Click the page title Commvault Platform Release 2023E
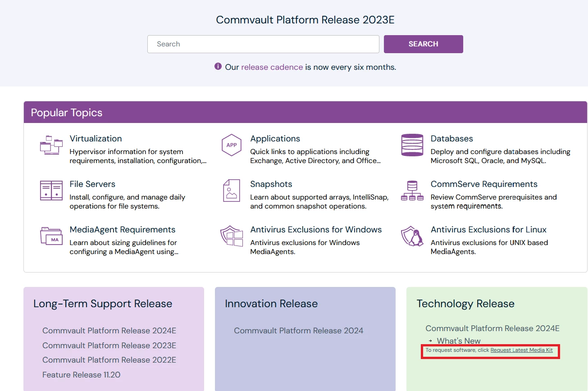The image size is (588, 391). coord(305,20)
